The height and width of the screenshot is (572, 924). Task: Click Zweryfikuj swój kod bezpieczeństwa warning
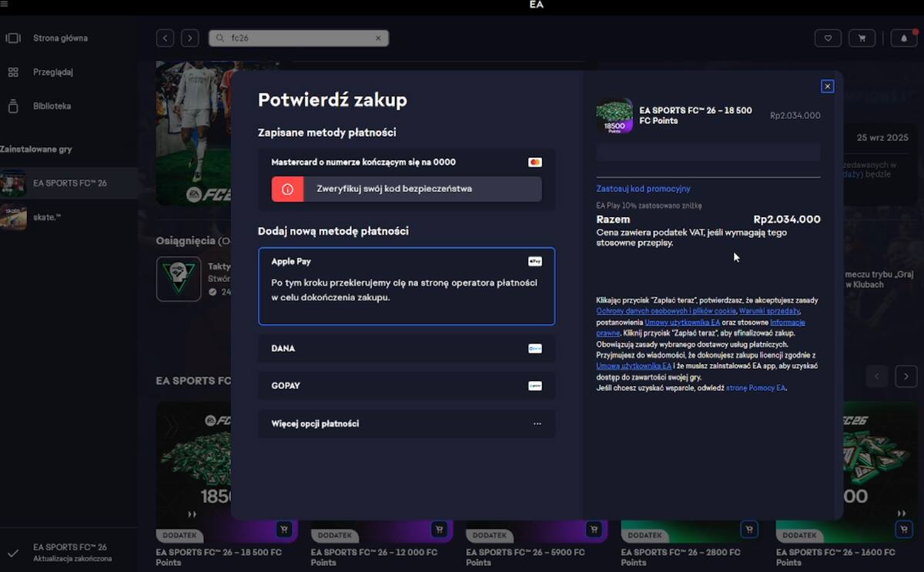coord(407,189)
